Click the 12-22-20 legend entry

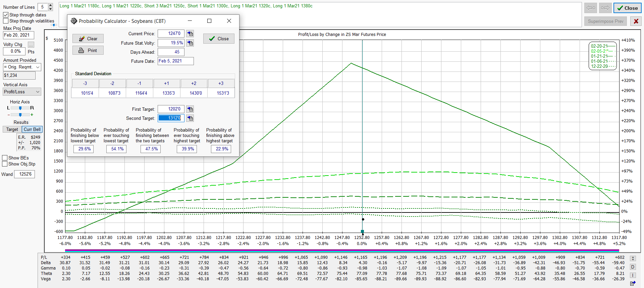(x=603, y=66)
